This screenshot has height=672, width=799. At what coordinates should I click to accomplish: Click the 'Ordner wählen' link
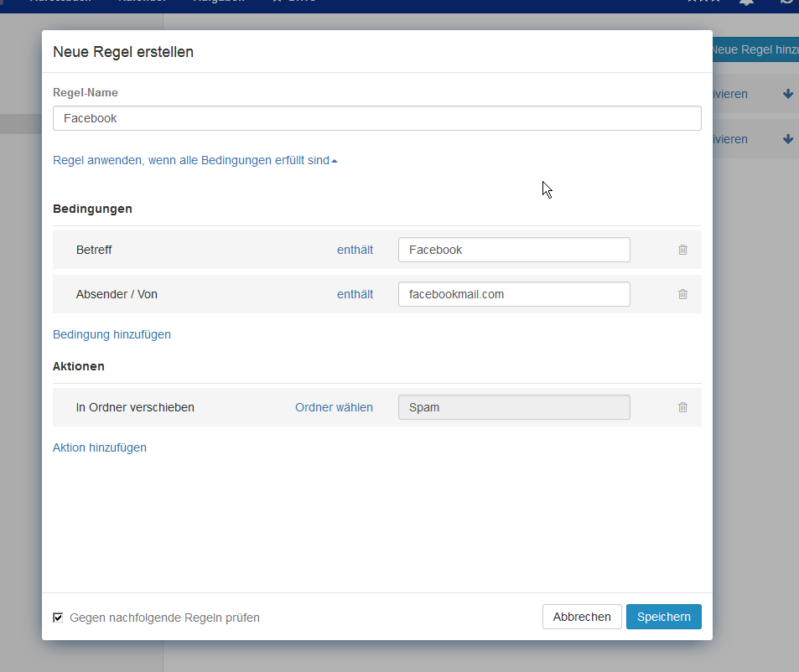tap(334, 407)
